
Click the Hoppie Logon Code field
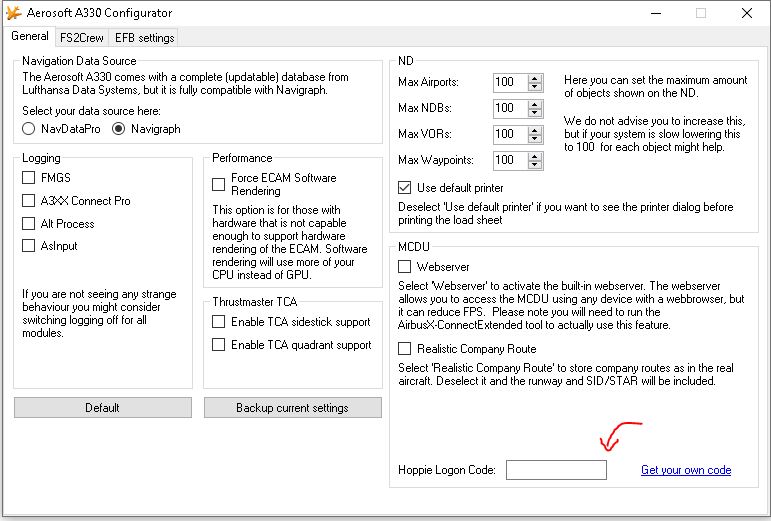556,470
